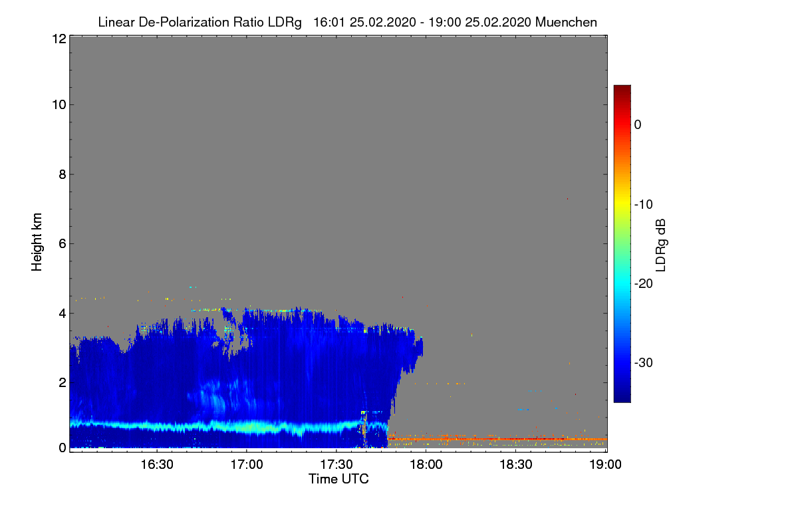Click the height axis '12' tick label
798x532 pixels.
(58, 39)
